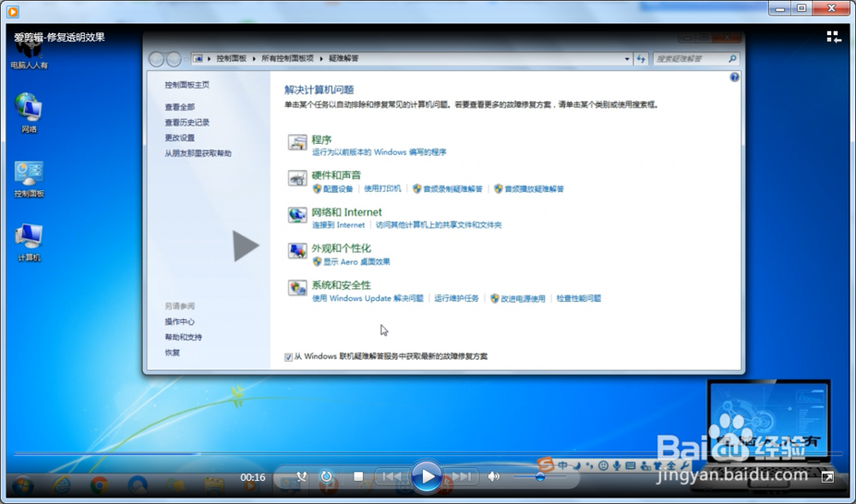Open 操作中心 under 另请参阅
856x504 pixels.
pyautogui.click(x=180, y=322)
